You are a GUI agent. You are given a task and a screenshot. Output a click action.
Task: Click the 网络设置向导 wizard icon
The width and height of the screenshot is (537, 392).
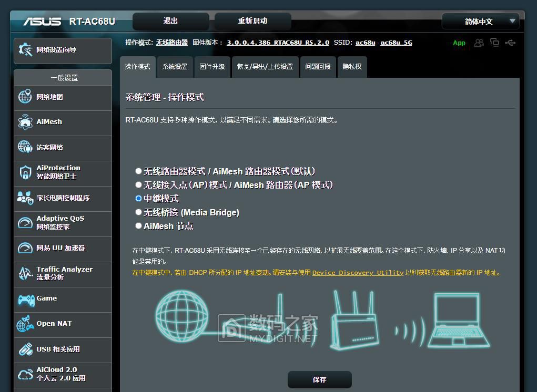[25, 50]
